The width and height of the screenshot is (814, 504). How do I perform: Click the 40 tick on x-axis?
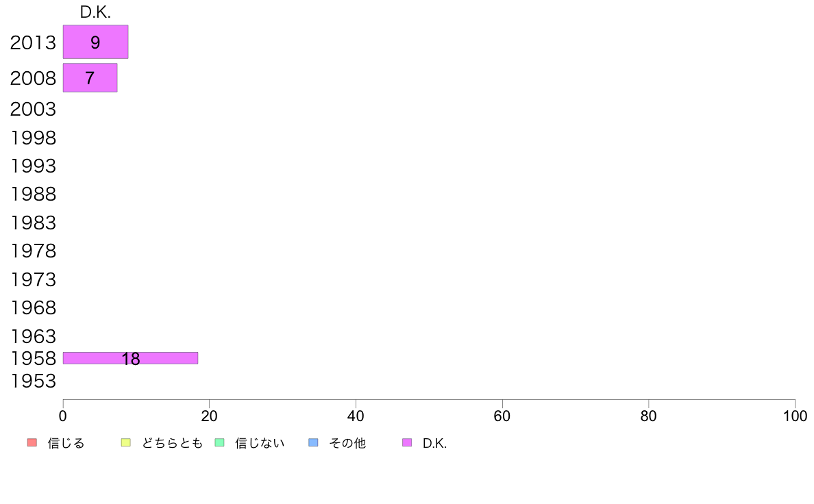click(356, 416)
